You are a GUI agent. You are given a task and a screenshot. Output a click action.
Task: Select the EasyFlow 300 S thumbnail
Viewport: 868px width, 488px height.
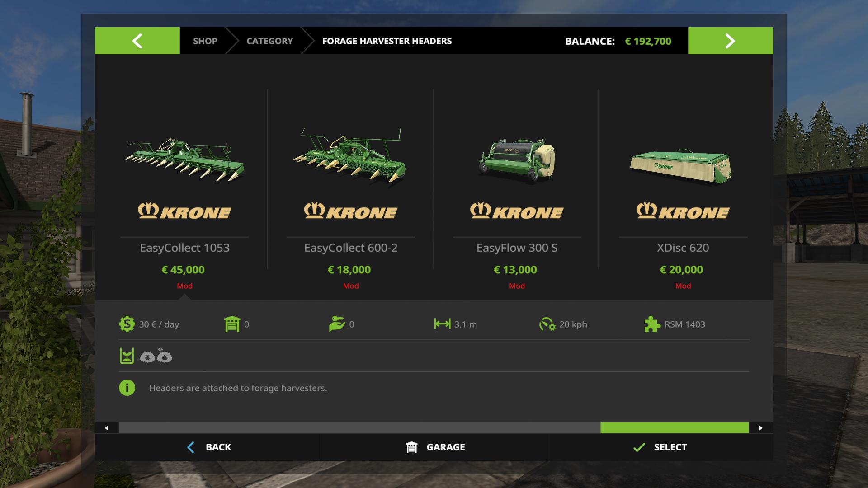point(517,160)
